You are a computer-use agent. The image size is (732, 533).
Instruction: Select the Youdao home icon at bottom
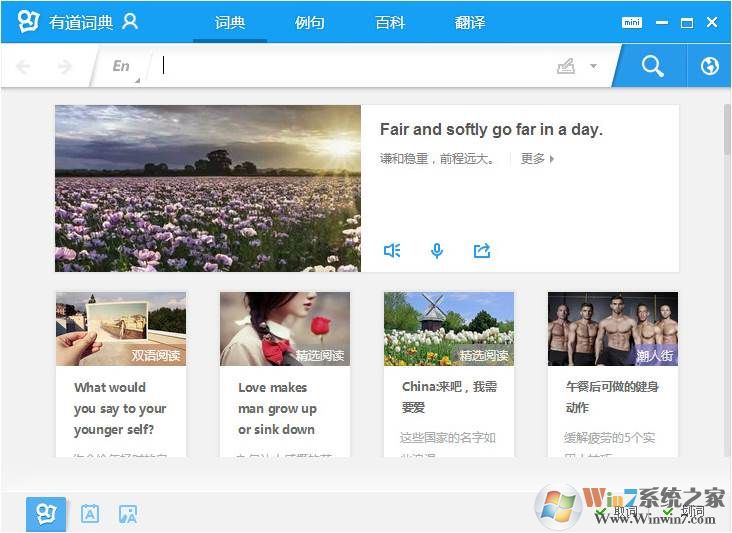click(46, 514)
